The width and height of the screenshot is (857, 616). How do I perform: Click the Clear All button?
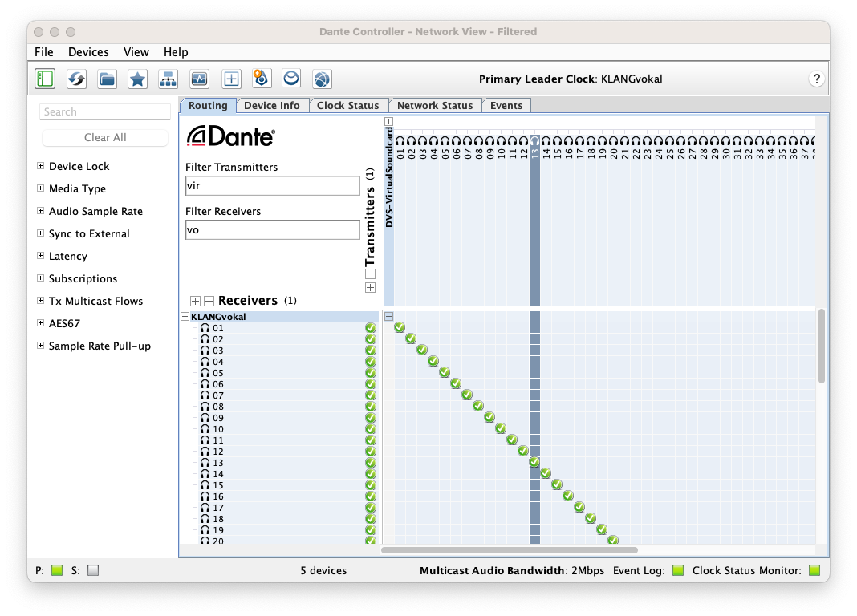tap(105, 138)
